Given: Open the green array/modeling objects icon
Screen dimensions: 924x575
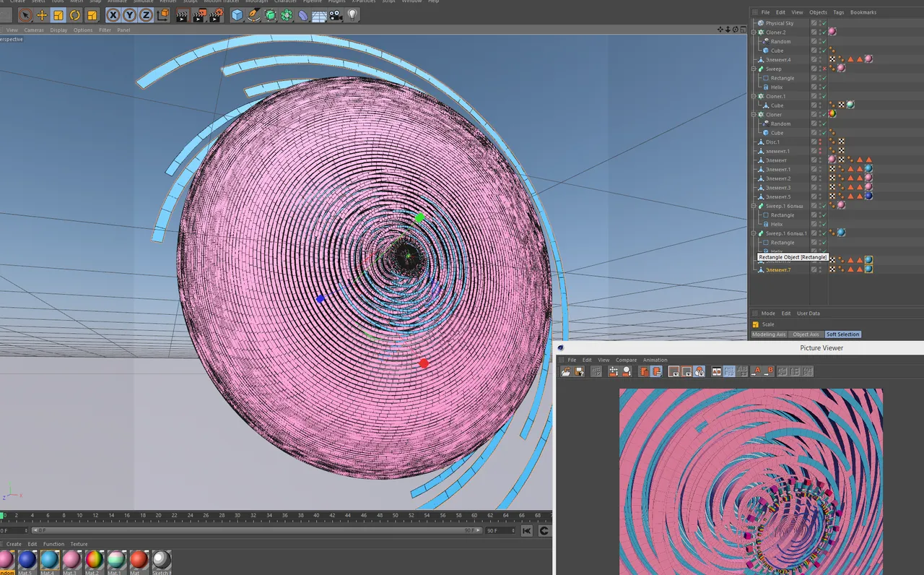Looking at the screenshot, I should click(x=287, y=14).
